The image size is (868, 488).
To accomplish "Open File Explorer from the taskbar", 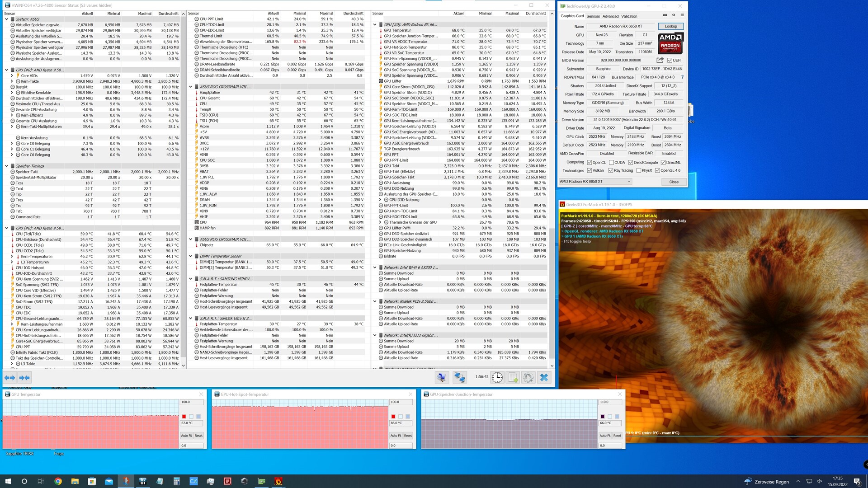I will point(75,481).
